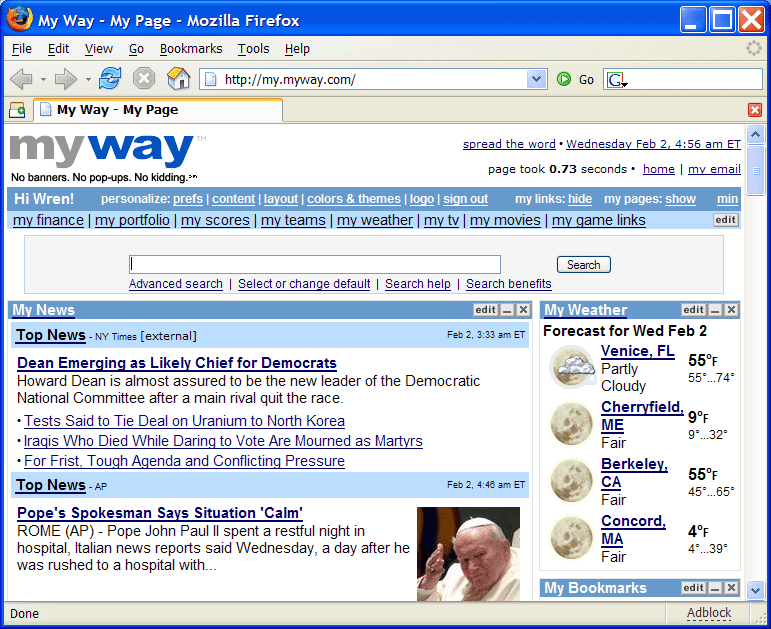Click the Berkeley, CA moon weather icon
Viewport: 771px width, 629px height.
(x=571, y=480)
